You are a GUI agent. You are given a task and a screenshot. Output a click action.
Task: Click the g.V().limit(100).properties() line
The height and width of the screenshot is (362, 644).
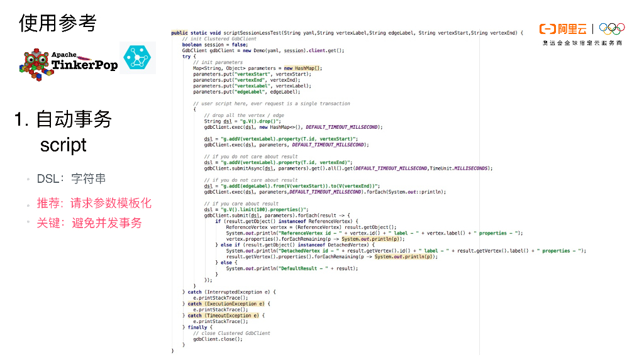click(257, 209)
